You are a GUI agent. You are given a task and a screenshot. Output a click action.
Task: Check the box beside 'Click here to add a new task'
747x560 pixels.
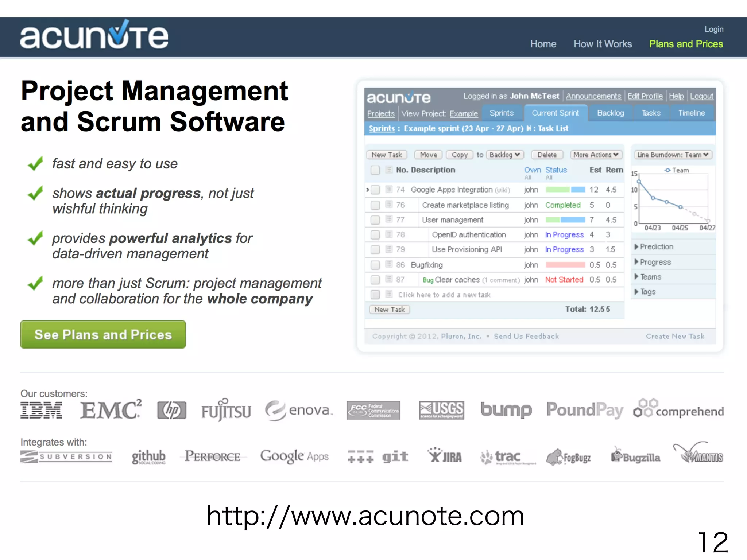coord(375,295)
